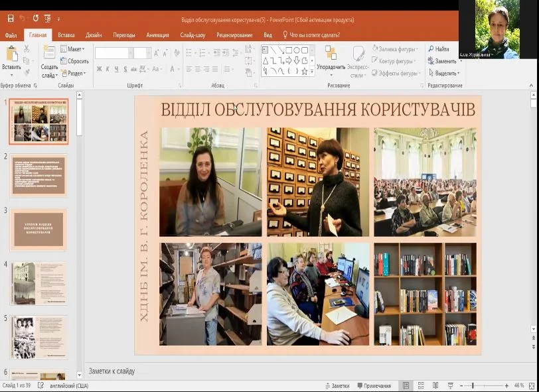Click the Cut scissors icon
Screen dimensions: 539x392
27,49
